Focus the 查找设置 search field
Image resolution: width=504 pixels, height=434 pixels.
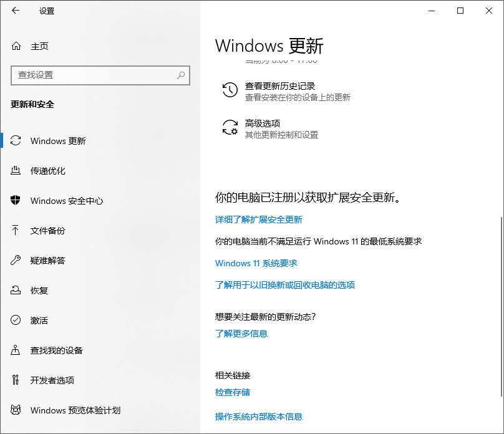[100, 75]
